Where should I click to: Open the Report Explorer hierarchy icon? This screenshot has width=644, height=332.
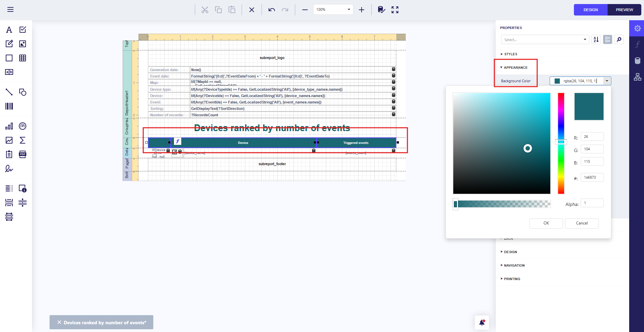point(637,77)
